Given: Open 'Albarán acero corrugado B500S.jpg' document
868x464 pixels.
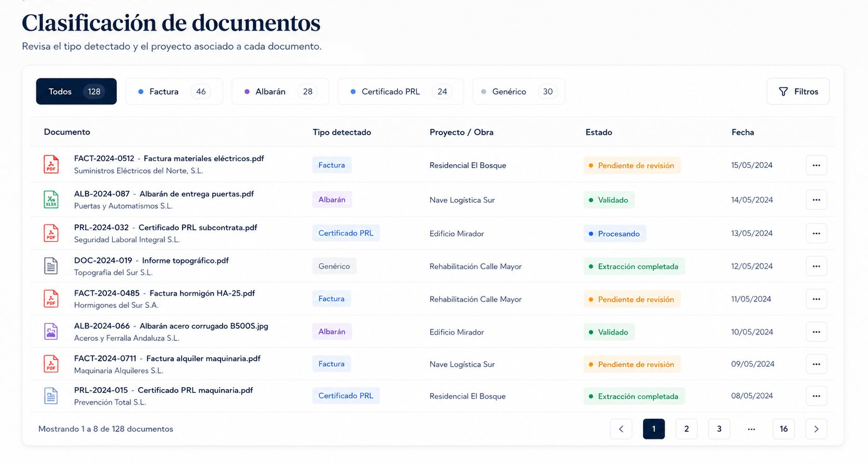Looking at the screenshot, I should click(204, 326).
